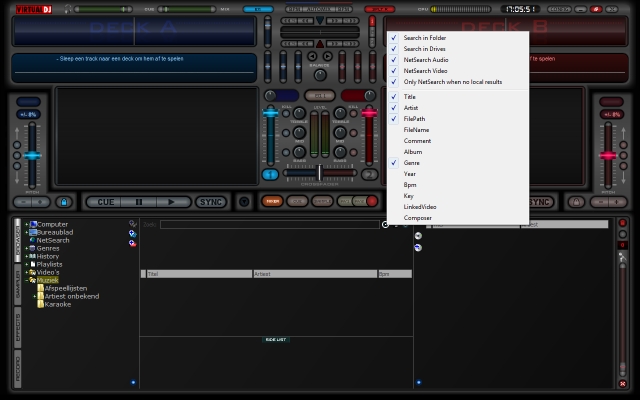640x400 pixels.
Task: Click the CONFIG button
Action: click(559, 9)
